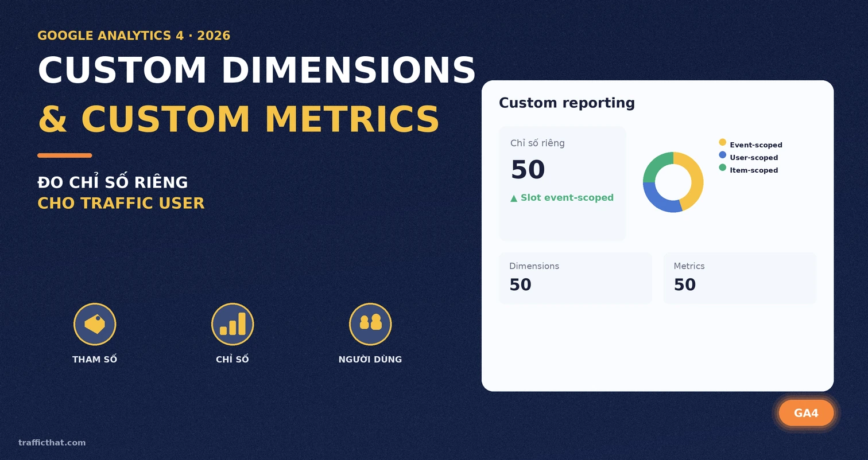Click the donut chart in Custom reporting
The image size is (868, 460).
pyautogui.click(x=673, y=182)
